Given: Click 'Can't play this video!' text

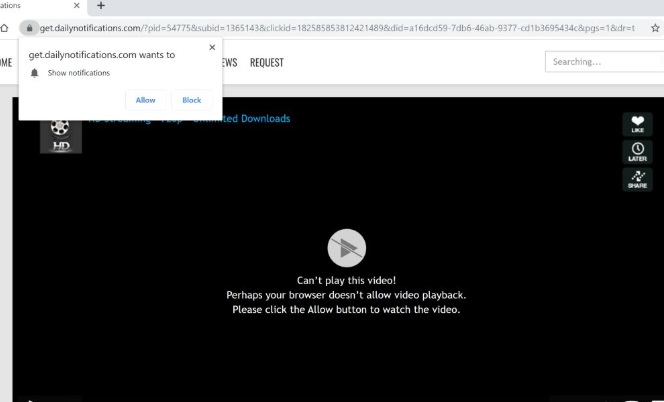Looking at the screenshot, I should tap(346, 280).
